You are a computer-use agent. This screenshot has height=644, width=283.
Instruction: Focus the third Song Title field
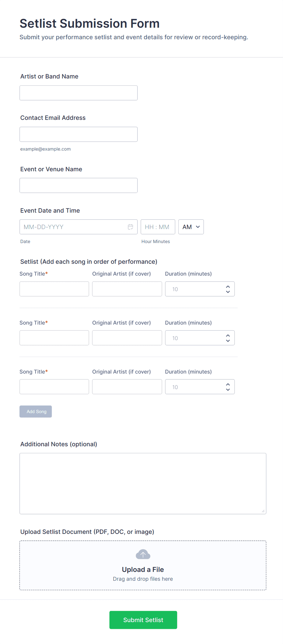click(54, 387)
